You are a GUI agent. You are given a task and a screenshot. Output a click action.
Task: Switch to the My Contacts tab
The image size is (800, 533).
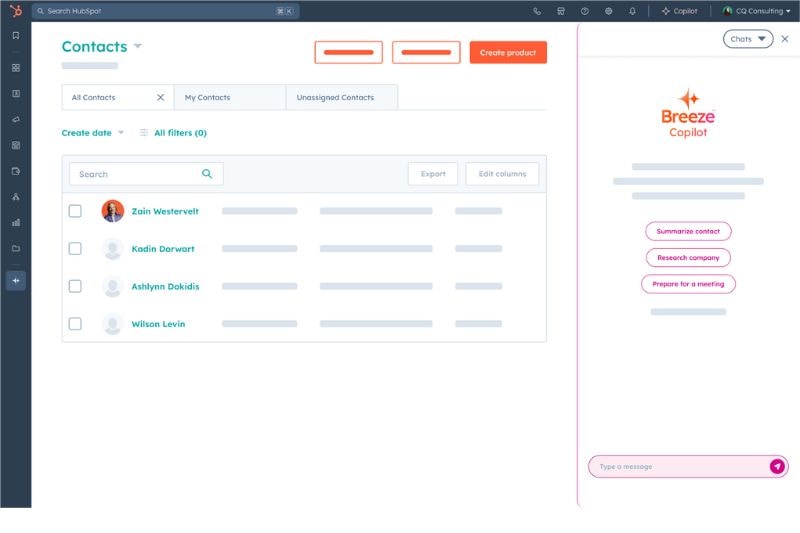pos(230,97)
